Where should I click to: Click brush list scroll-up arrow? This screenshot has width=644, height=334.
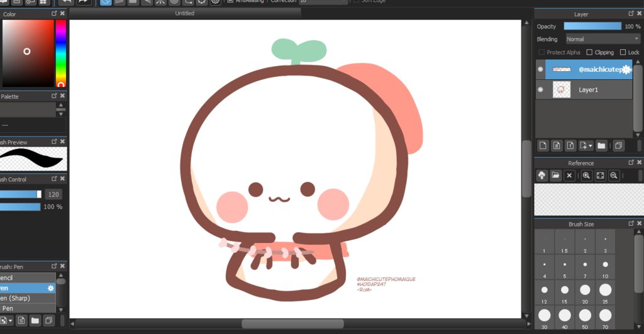61,276
